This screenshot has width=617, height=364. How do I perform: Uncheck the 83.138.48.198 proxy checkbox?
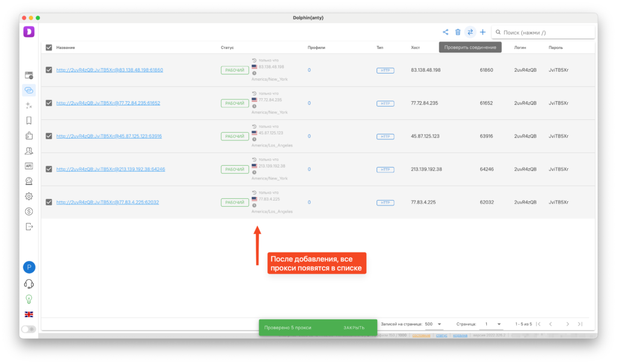click(49, 70)
